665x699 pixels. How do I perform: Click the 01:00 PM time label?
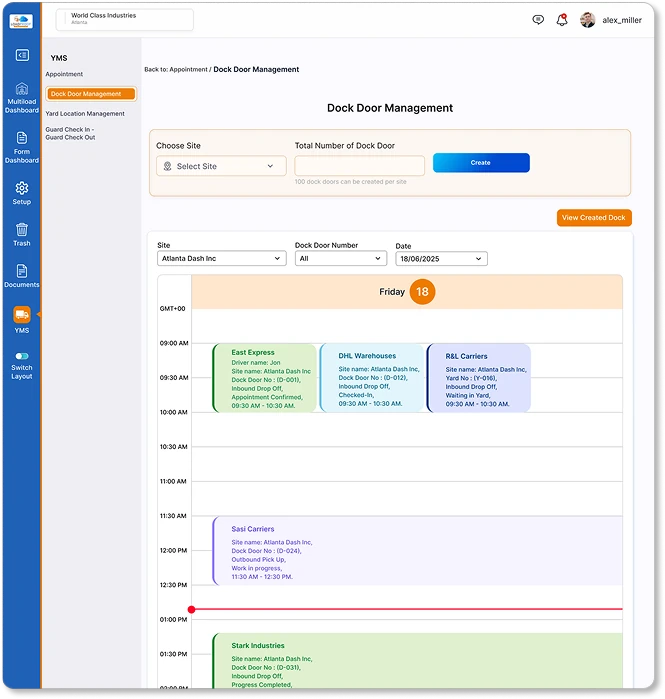coord(173,620)
